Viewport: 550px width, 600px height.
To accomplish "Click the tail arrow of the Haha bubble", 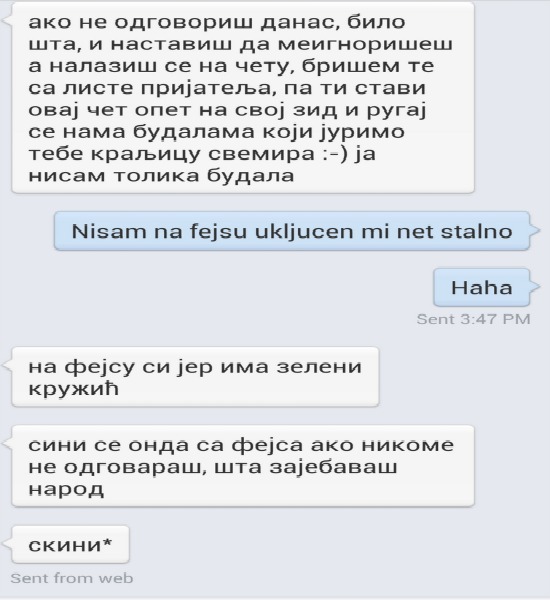I will [535, 286].
